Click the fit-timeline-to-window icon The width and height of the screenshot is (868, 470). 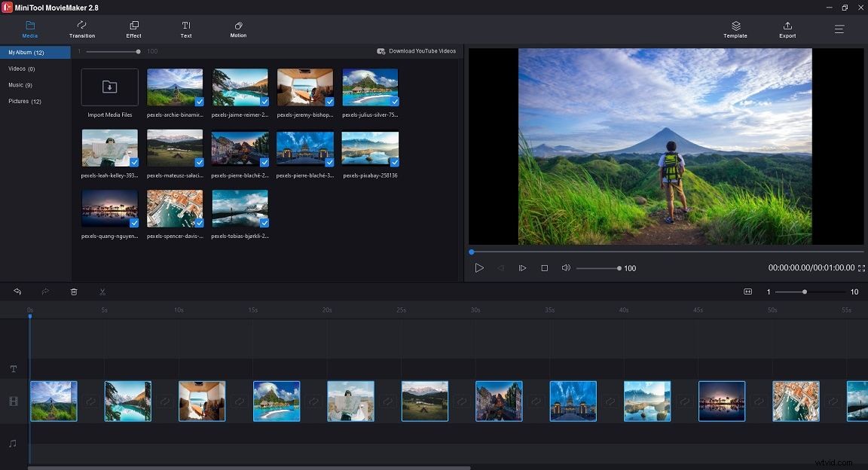tap(747, 291)
